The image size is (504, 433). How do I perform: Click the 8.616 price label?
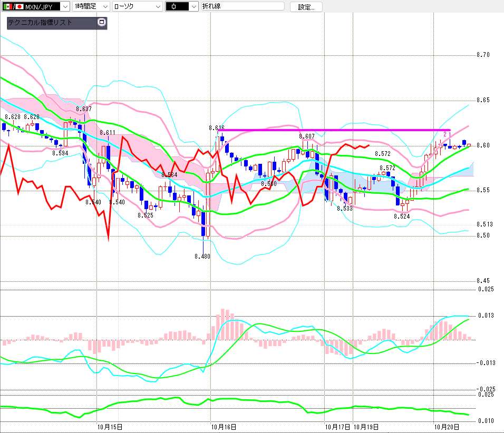coord(217,128)
